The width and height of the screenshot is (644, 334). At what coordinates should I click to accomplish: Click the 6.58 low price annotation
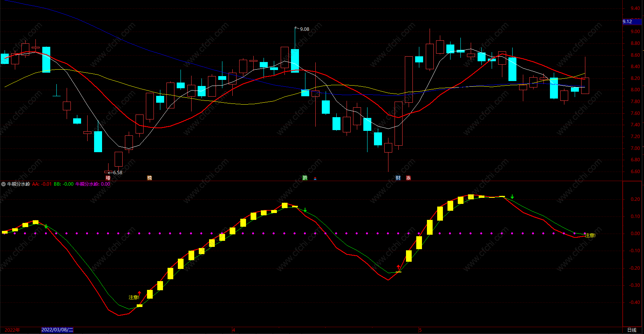(118, 173)
